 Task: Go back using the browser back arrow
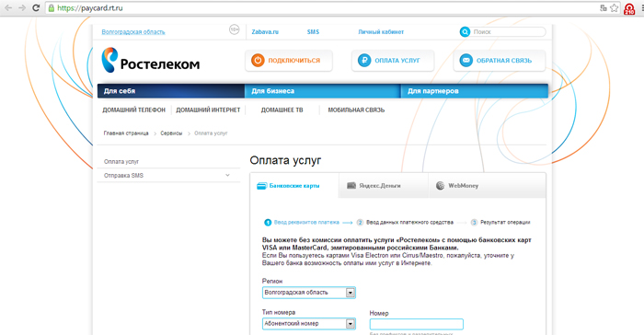click(8, 7)
